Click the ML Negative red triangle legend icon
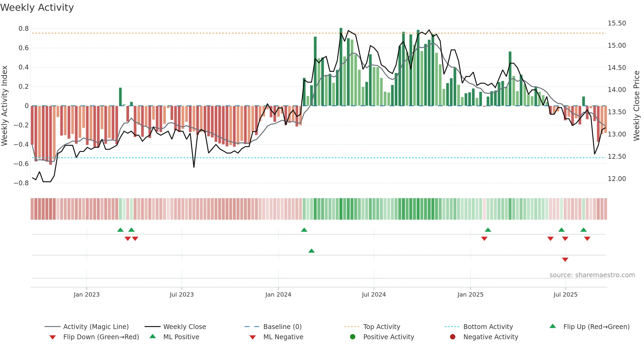Viewport: 644px width, 362px height. (x=253, y=337)
